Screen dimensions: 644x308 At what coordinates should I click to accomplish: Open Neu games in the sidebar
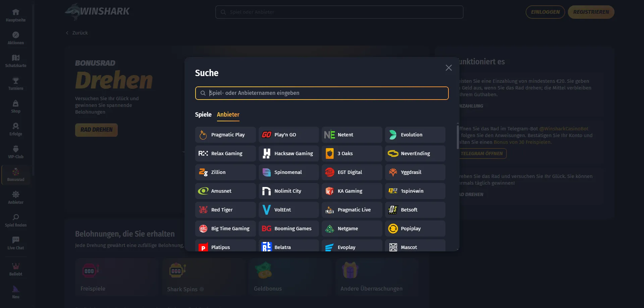click(x=15, y=292)
